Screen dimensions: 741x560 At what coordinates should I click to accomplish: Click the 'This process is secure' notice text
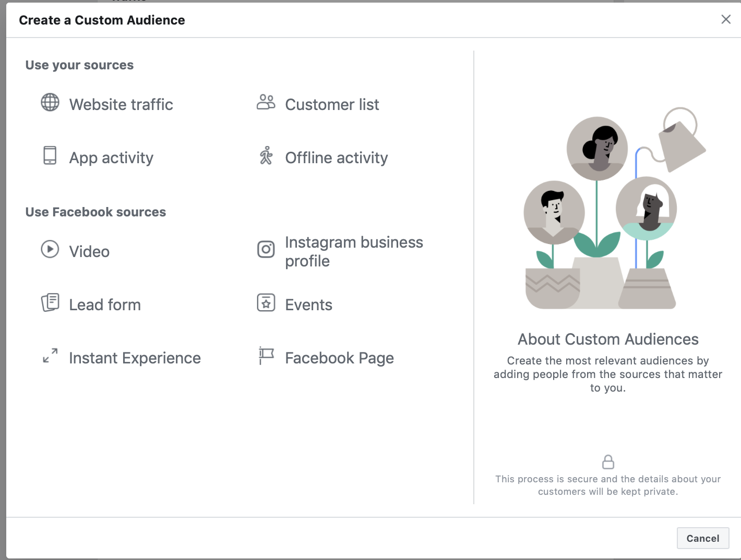[x=608, y=485]
